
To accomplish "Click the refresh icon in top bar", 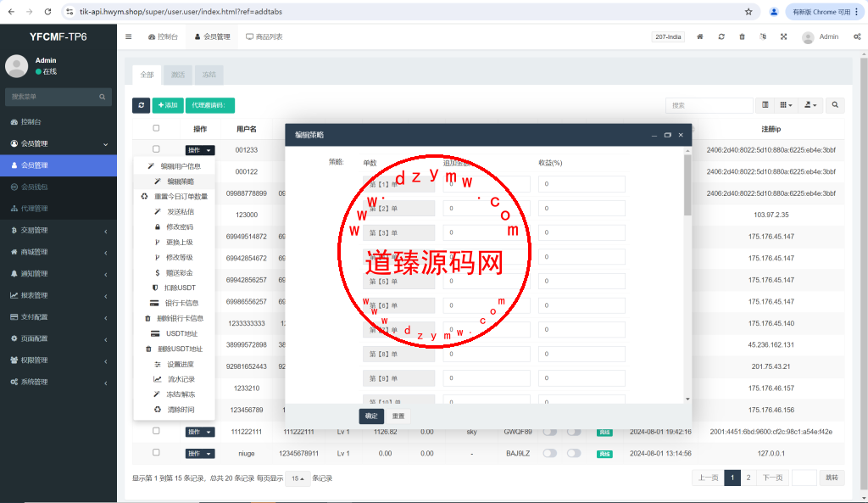I will (721, 36).
